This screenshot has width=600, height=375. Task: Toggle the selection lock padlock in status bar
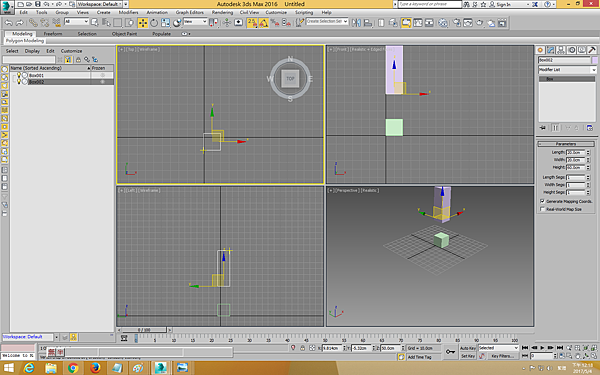click(303, 348)
